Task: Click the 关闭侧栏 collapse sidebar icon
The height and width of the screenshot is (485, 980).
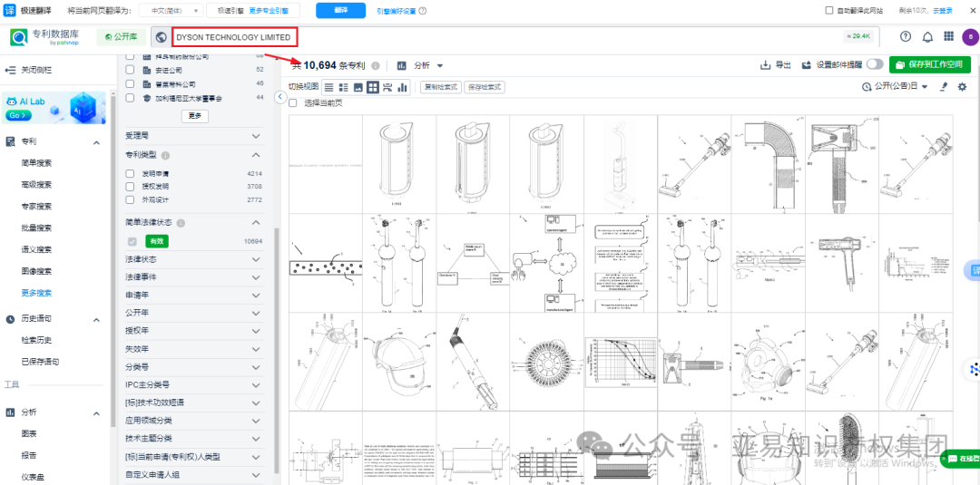Action: pyautogui.click(x=10, y=70)
